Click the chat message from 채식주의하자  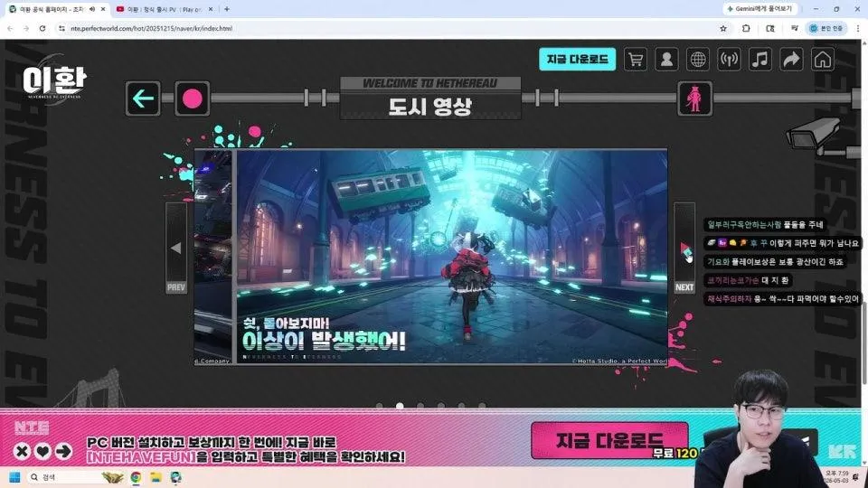[x=782, y=299]
